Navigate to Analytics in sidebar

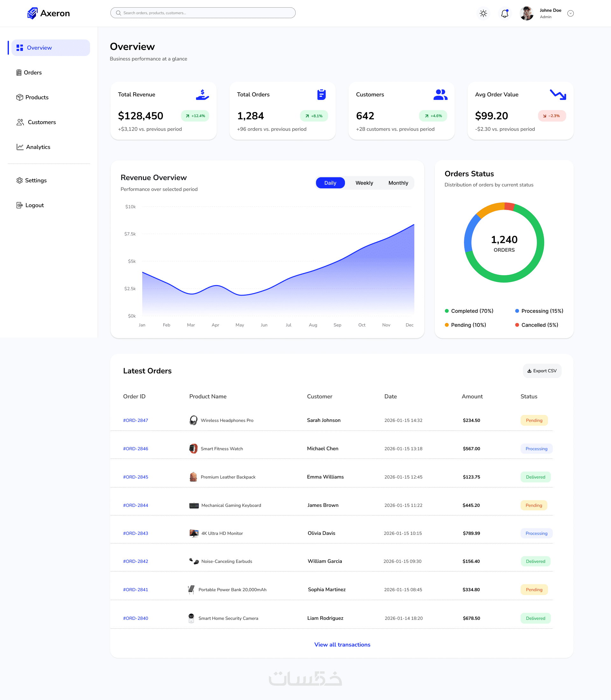[x=38, y=147]
